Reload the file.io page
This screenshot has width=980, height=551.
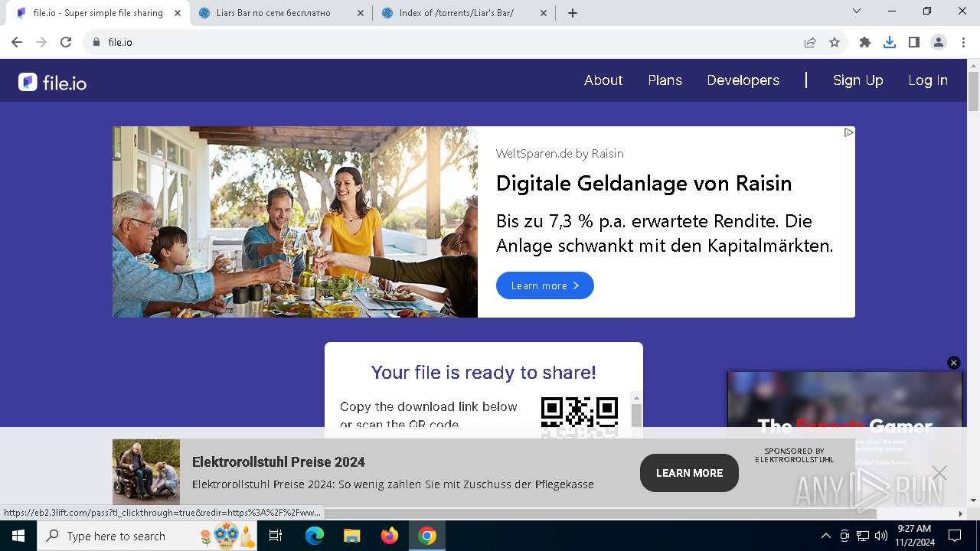66,42
